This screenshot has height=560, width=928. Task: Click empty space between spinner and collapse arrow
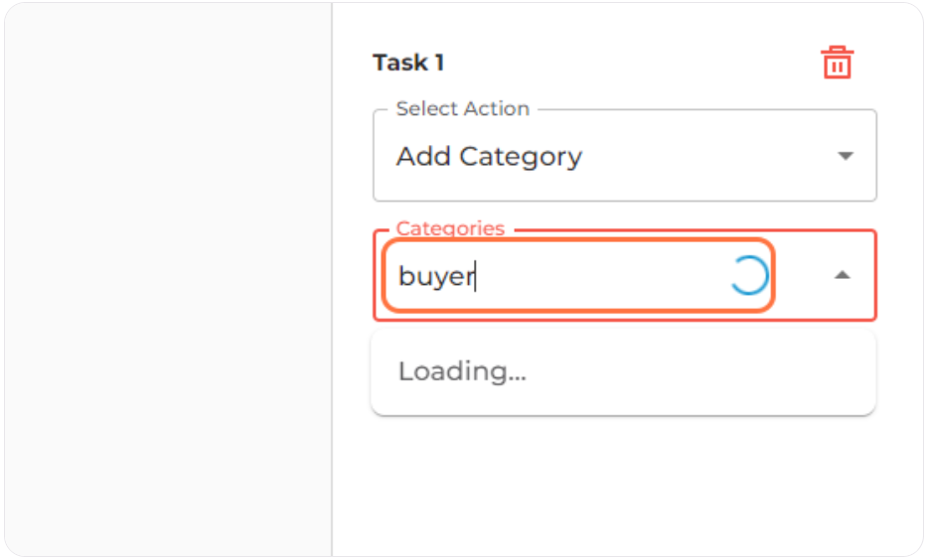coord(803,276)
